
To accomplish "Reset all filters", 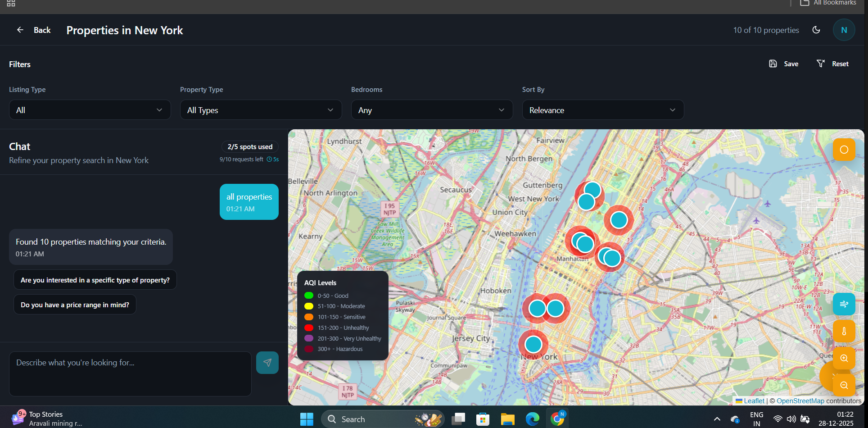I will point(832,64).
